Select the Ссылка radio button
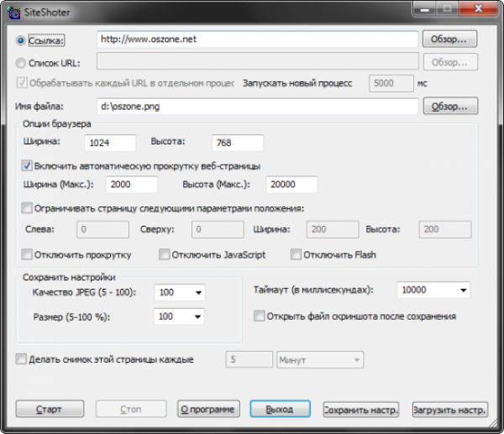The width and height of the screenshot is (504, 434). click(x=20, y=40)
